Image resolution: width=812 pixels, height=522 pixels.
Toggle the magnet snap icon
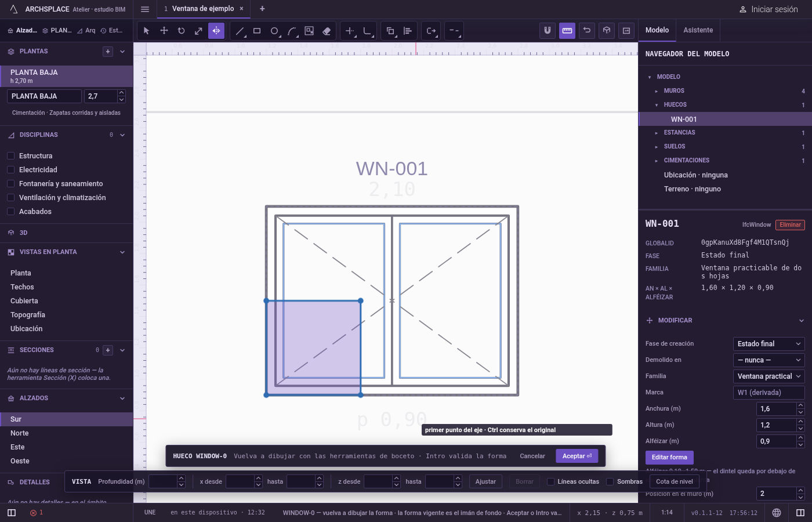click(x=547, y=31)
